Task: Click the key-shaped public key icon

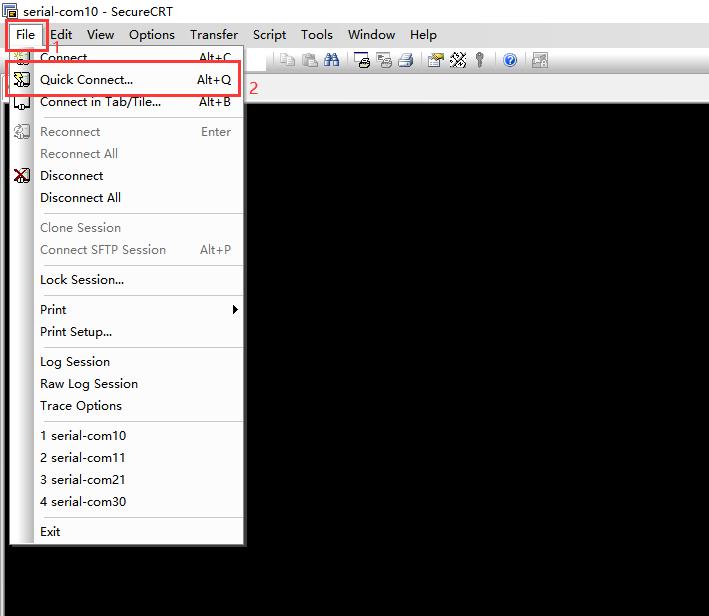Action: pyautogui.click(x=480, y=60)
